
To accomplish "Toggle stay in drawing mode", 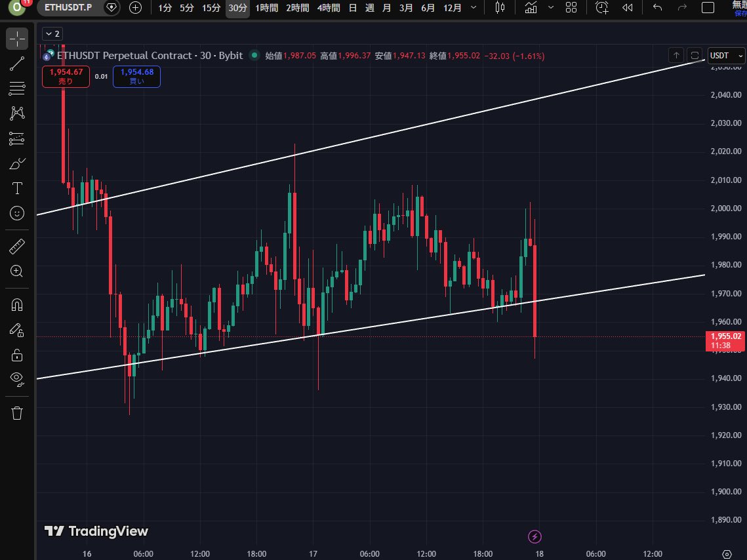I will click(17, 330).
